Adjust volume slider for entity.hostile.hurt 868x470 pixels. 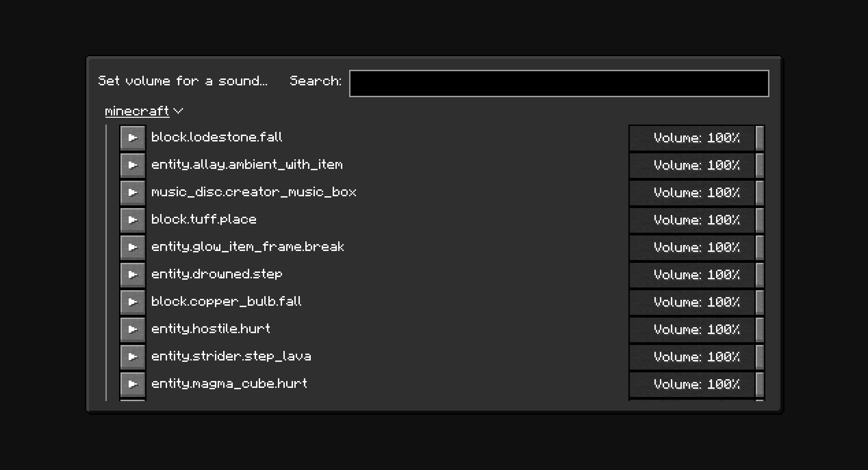(696, 329)
